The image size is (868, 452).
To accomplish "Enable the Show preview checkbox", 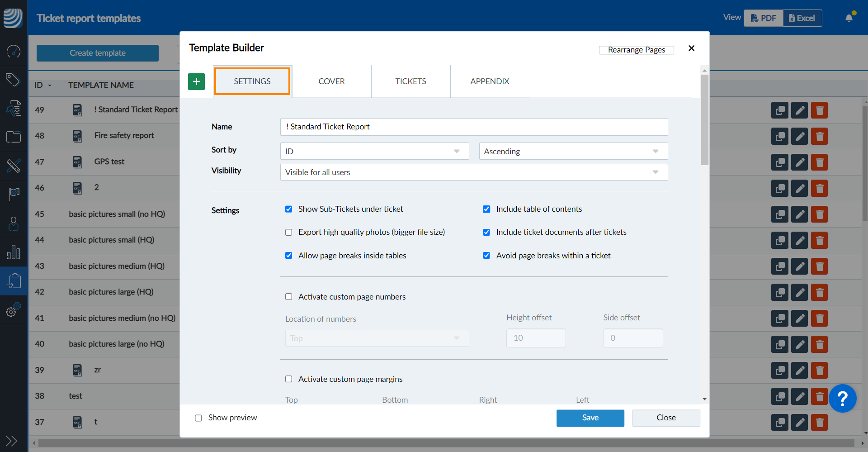I will (x=198, y=418).
